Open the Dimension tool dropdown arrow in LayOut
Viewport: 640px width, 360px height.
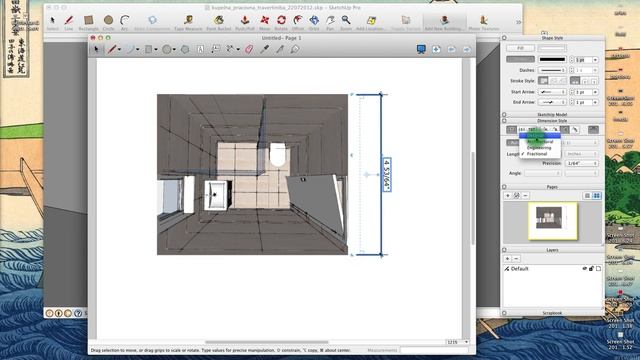click(238, 50)
